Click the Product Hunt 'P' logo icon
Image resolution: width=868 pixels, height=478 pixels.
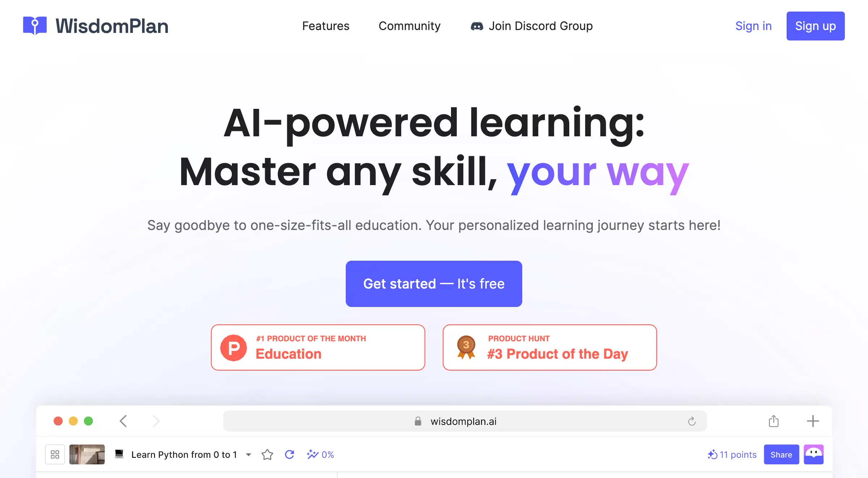[234, 347]
